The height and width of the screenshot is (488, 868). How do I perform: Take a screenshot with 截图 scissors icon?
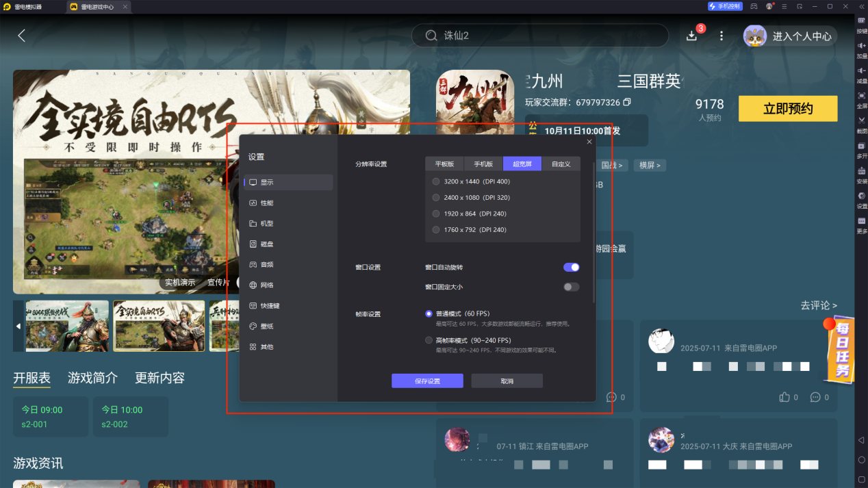tap(861, 120)
